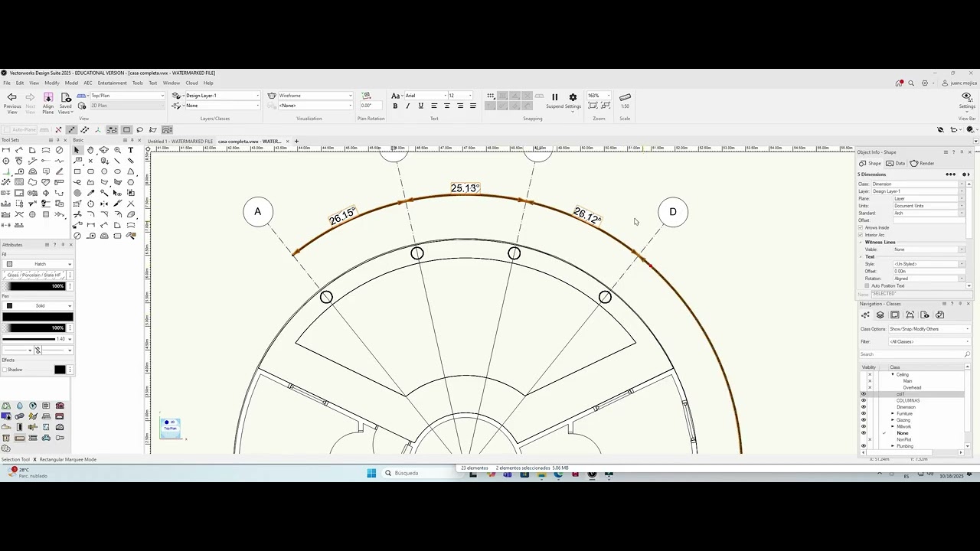The width and height of the screenshot is (980, 551).
Task: Open the File menu
Action: point(7,83)
